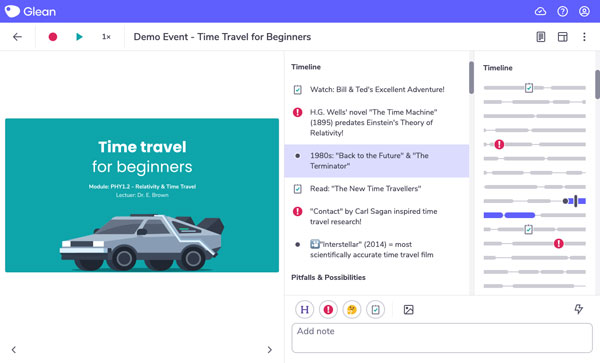Click the red record button
600x363 pixels.
53,37
